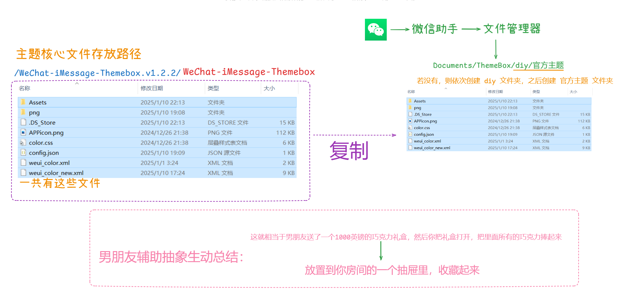This screenshot has height=291, width=644.
Task: Sort larger list by 修改日期 column header
Action: [x=152, y=88]
